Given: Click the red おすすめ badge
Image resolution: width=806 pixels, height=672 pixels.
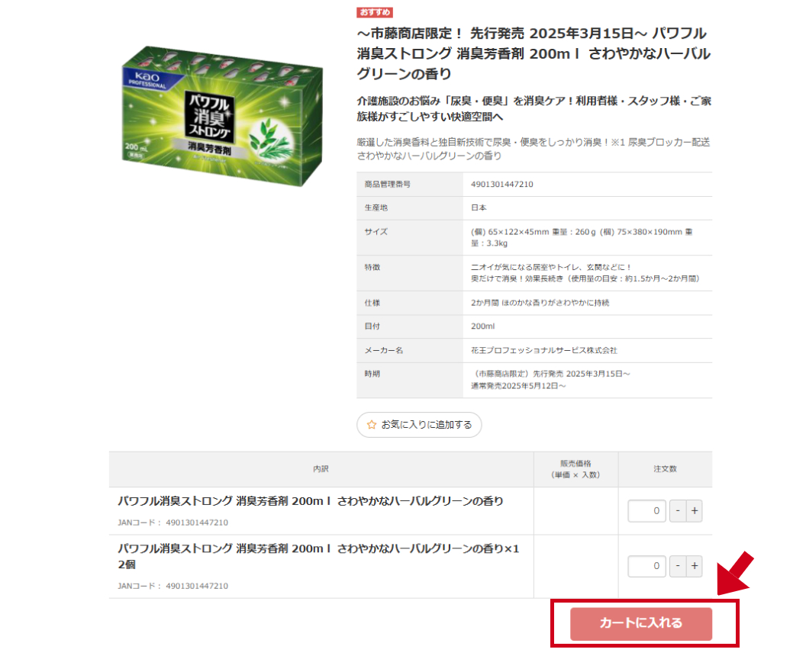Looking at the screenshot, I should click(x=375, y=11).
